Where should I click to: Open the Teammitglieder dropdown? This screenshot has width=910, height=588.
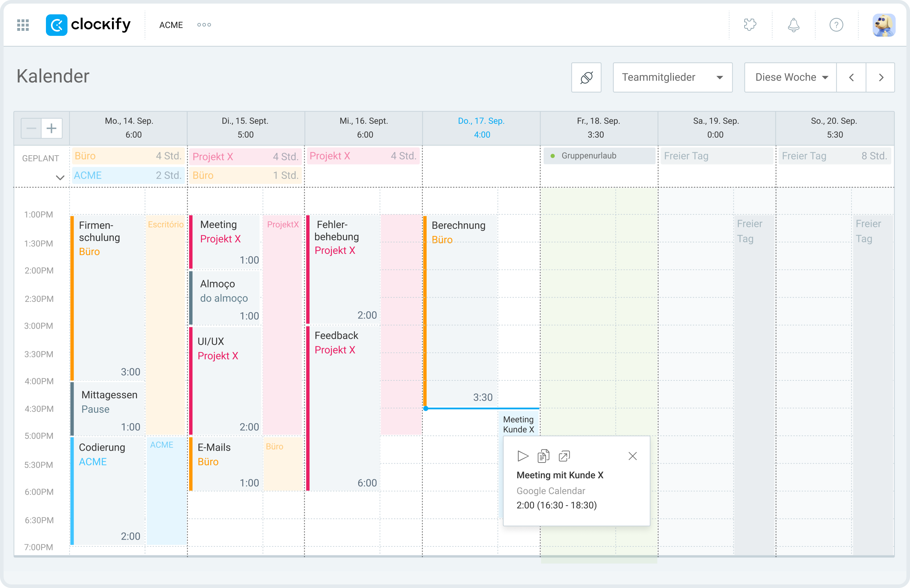(672, 77)
